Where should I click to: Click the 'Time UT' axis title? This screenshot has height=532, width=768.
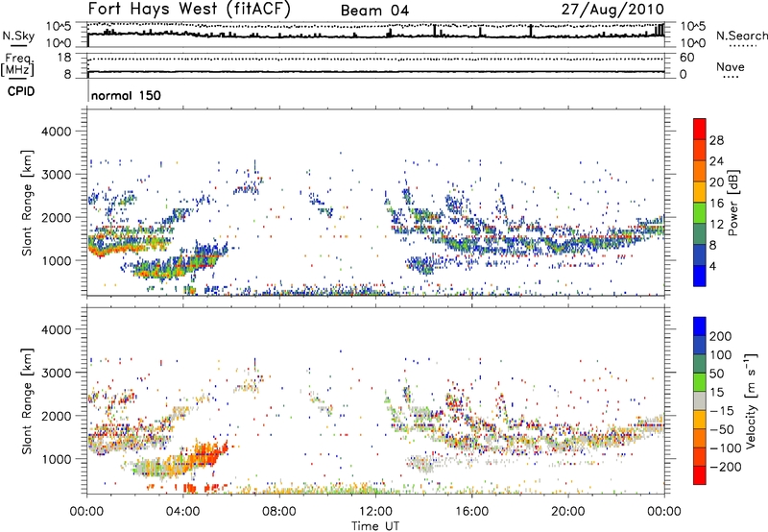point(375,526)
